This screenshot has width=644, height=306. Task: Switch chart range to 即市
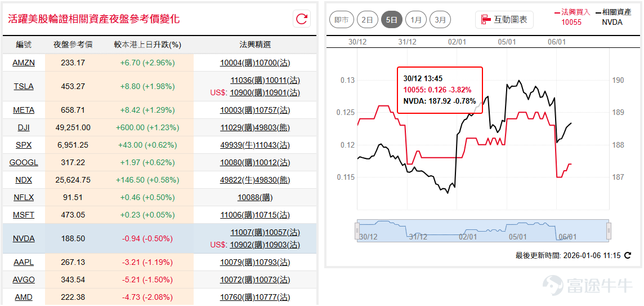pyautogui.click(x=342, y=19)
